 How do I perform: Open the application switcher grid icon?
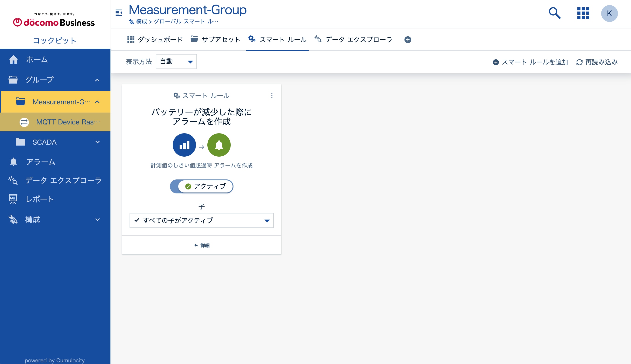click(x=583, y=13)
